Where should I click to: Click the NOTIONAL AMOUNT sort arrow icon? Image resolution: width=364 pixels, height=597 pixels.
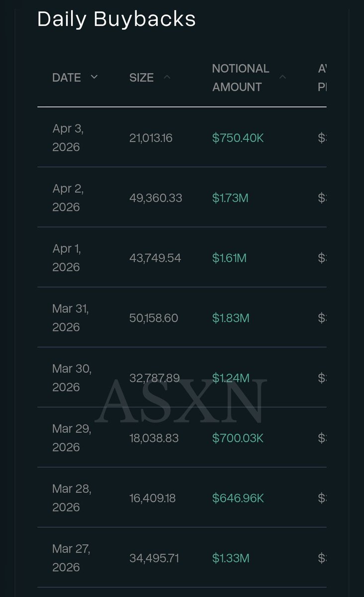pos(282,77)
